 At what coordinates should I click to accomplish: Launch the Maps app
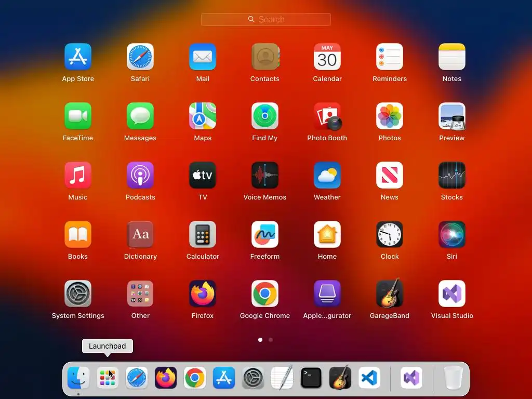203,116
